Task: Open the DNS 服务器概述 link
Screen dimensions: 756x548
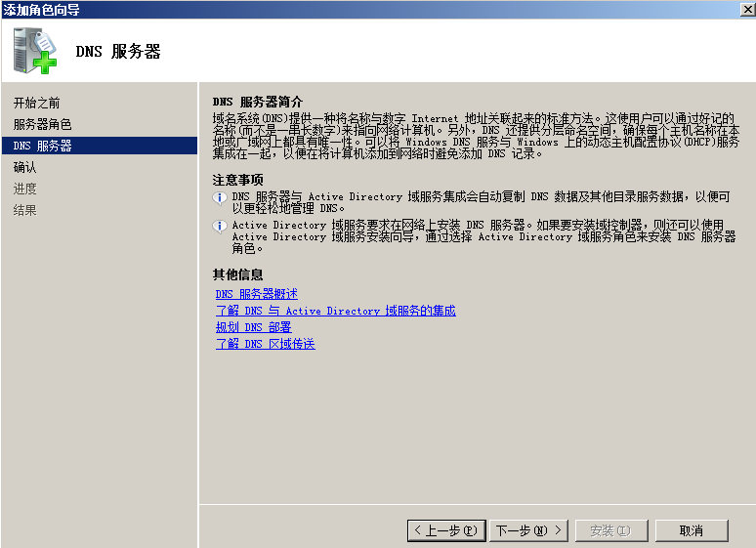Action: point(257,294)
